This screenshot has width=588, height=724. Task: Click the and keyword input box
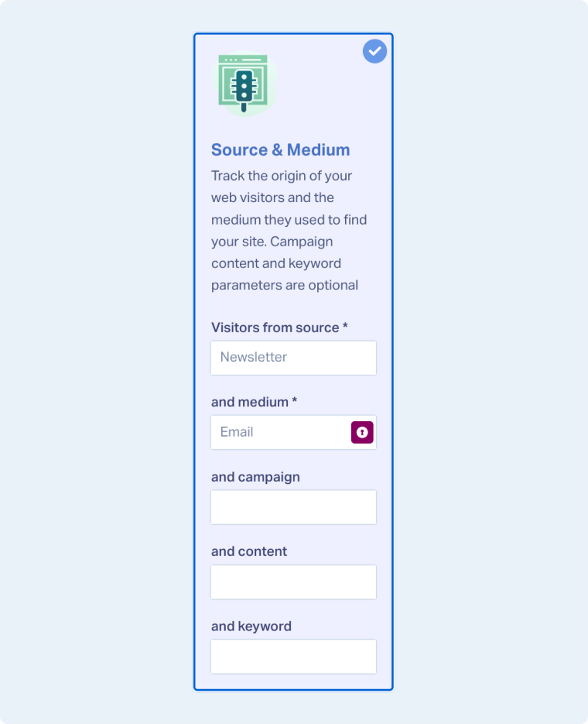click(293, 656)
